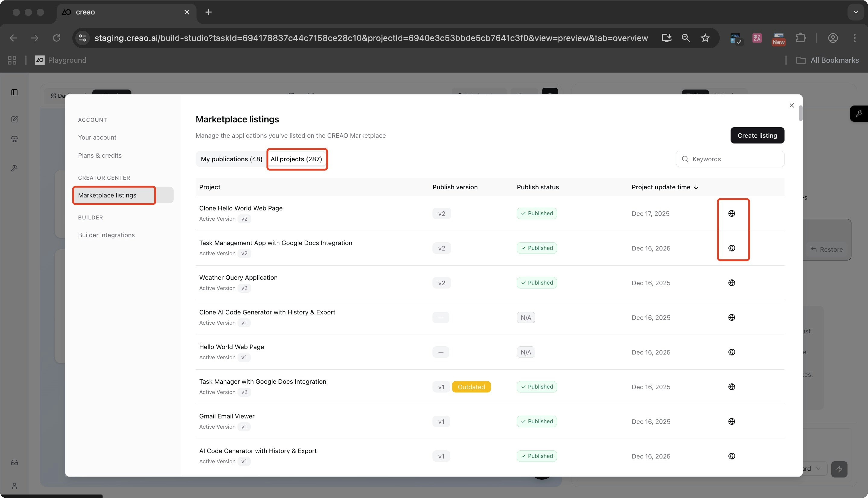Toggle the left sidebar panel icon
The width and height of the screenshot is (868, 498).
(14, 92)
